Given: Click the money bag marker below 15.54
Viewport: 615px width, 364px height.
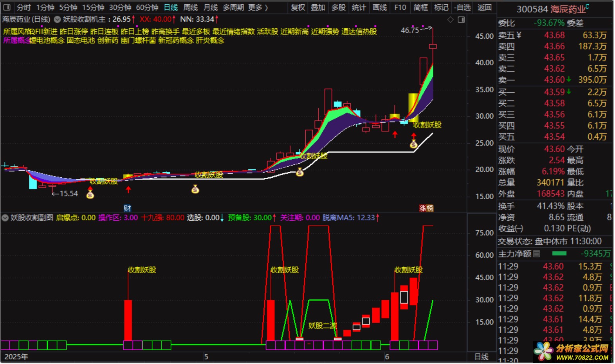Looking at the screenshot, I should point(90,195).
